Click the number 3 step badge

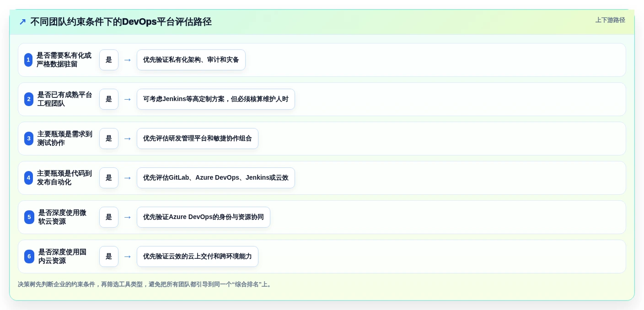pyautogui.click(x=29, y=139)
